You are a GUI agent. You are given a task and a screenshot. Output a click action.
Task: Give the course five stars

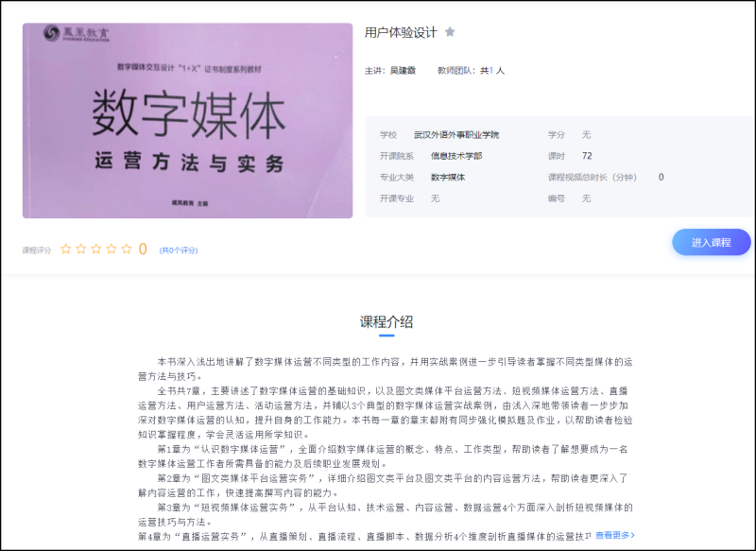click(x=127, y=250)
